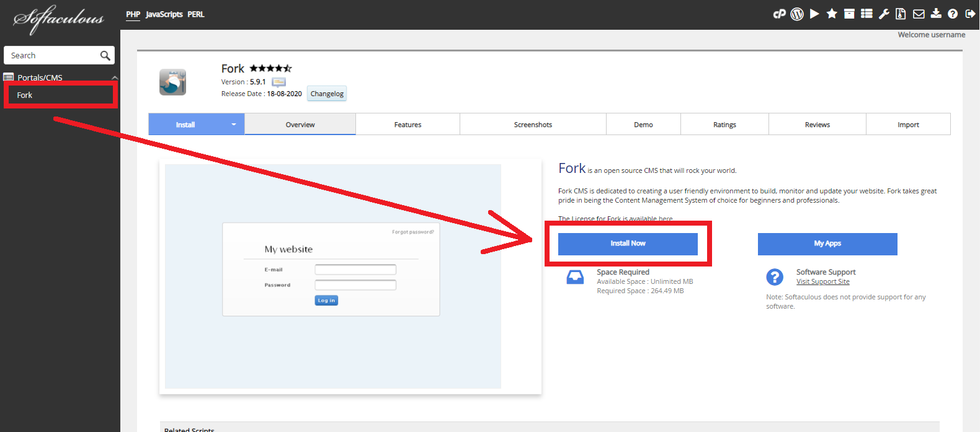The image size is (980, 432).
Task: Click the envelope email settings icon
Action: [919, 14]
